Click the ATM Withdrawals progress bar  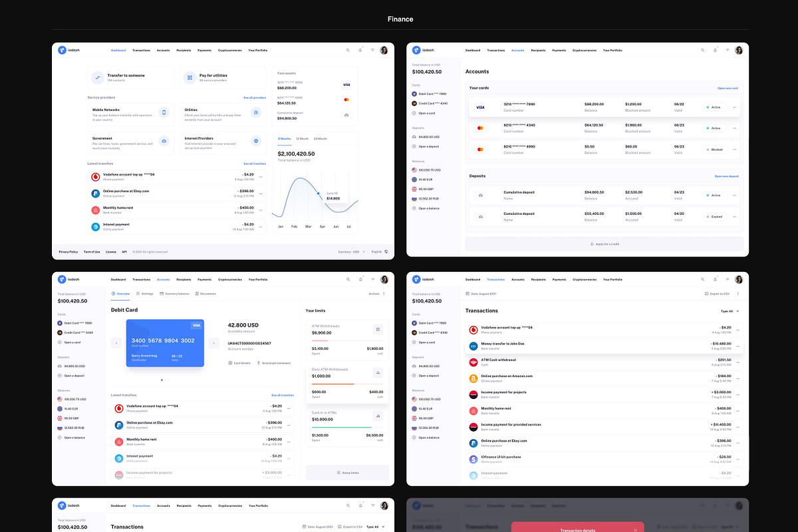point(347,340)
